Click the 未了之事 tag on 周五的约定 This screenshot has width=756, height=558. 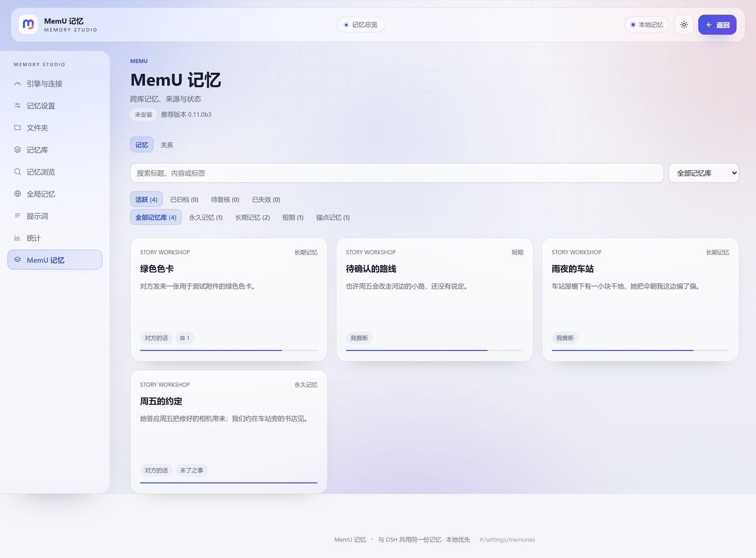191,471
